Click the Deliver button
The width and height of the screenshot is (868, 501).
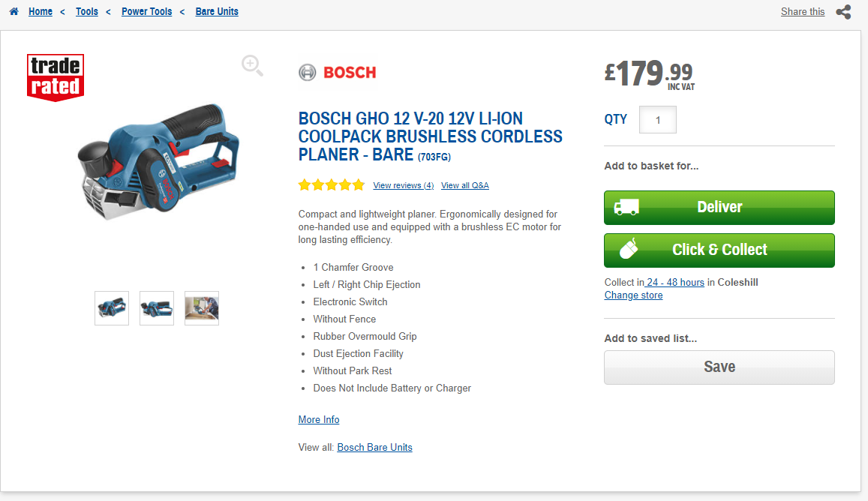(x=719, y=208)
